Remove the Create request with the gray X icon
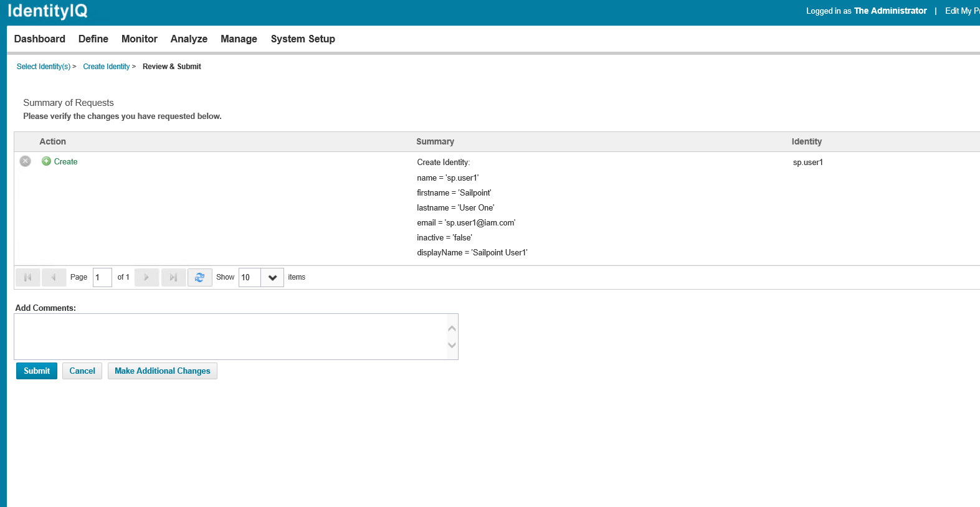Viewport: 980px width, 507px height. tap(26, 161)
